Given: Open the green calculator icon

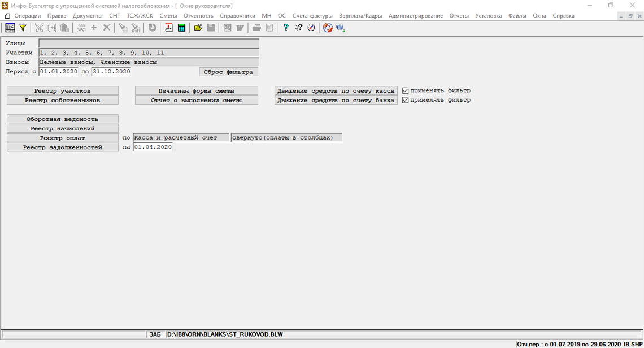Looking at the screenshot, I should (181, 28).
